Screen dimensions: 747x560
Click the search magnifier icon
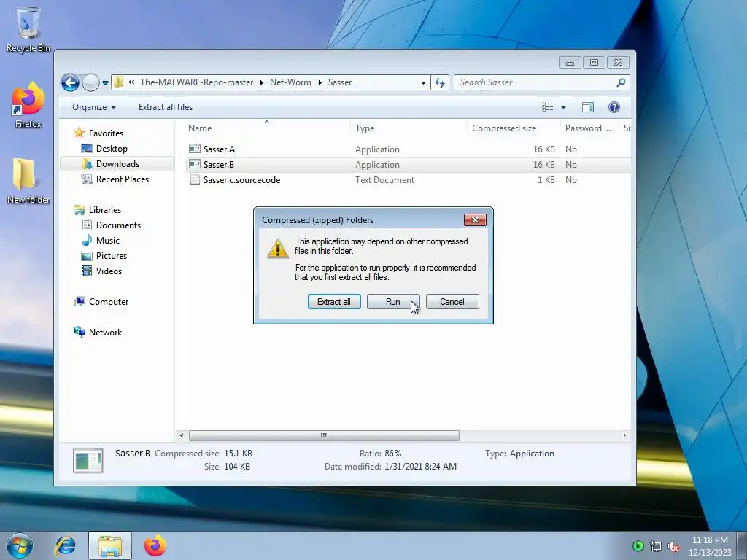(621, 83)
